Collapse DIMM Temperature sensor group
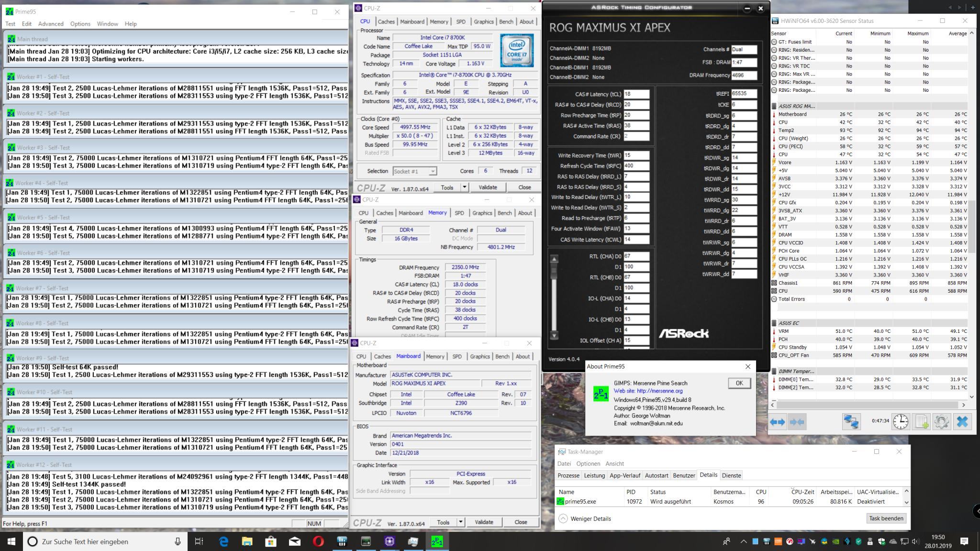Screen dimensions: 980x551 [774, 371]
